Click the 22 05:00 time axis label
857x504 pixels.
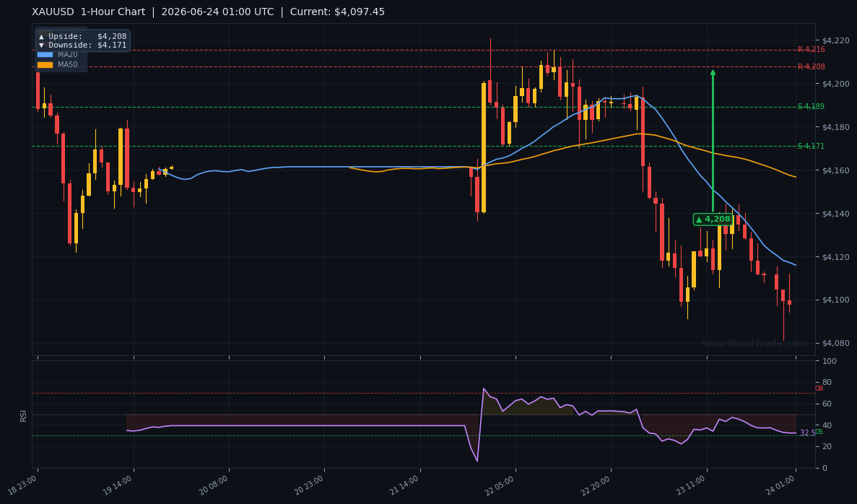[x=500, y=484]
